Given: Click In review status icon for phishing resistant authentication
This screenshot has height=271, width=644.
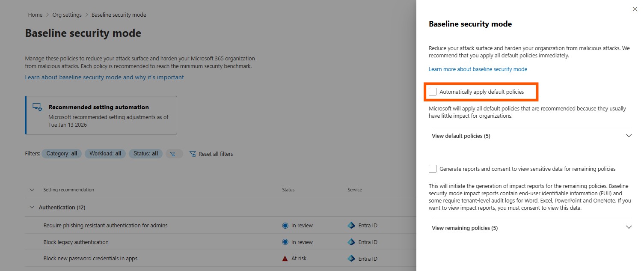Looking at the screenshot, I should 285,226.
